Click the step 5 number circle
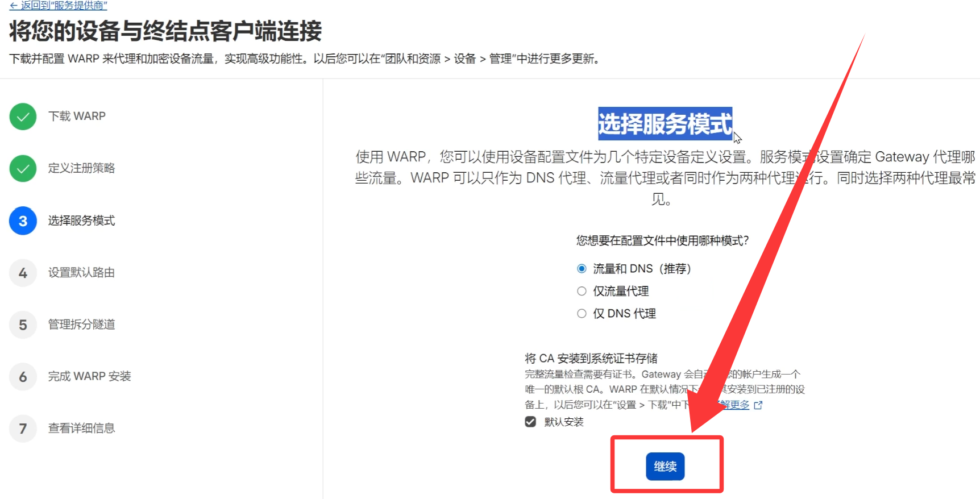Viewport: 980px width, 499px height. click(23, 325)
